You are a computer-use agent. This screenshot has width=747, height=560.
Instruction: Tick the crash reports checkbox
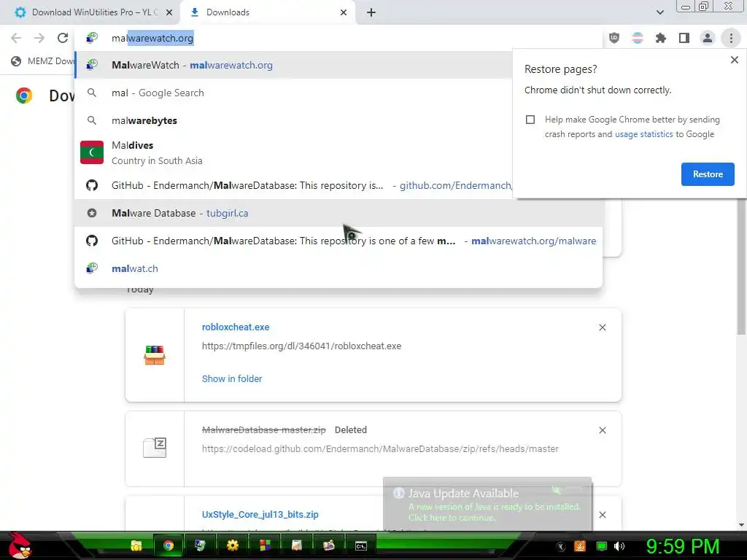[530, 120]
